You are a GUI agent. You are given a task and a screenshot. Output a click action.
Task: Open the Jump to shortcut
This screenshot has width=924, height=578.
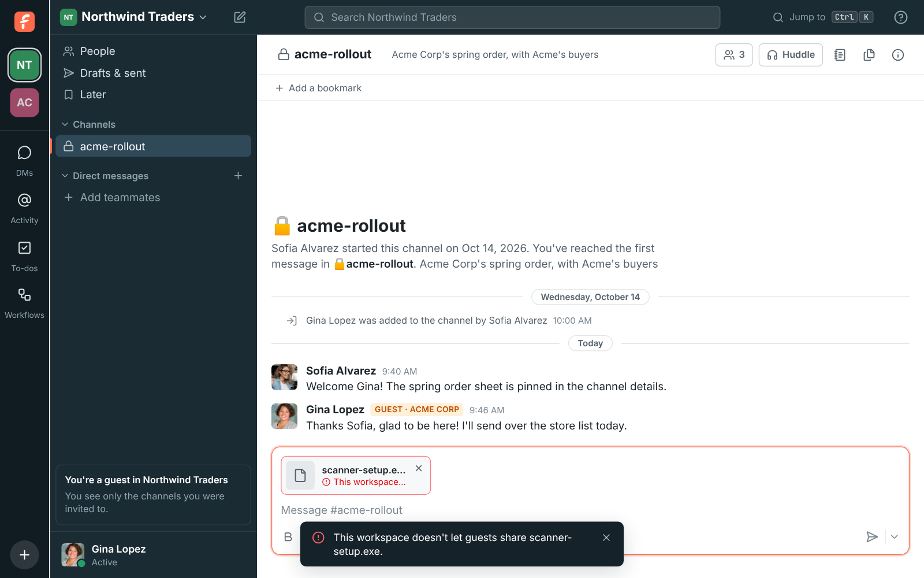coord(823,17)
